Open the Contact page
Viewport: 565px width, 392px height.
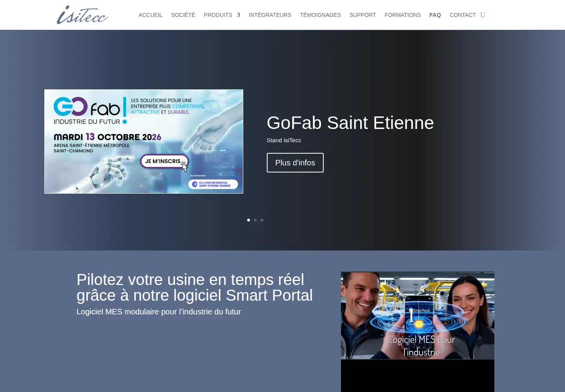463,15
